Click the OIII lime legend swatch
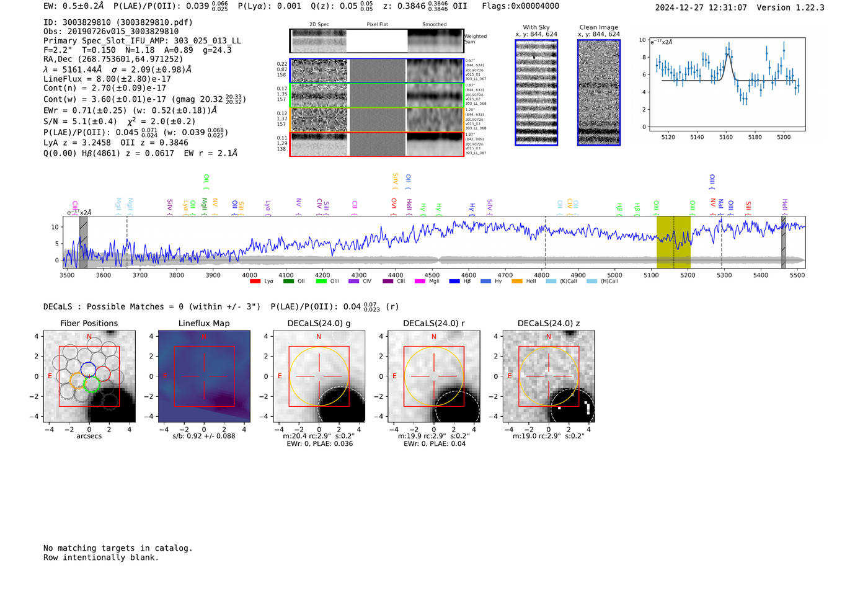868x591 pixels. click(x=321, y=282)
